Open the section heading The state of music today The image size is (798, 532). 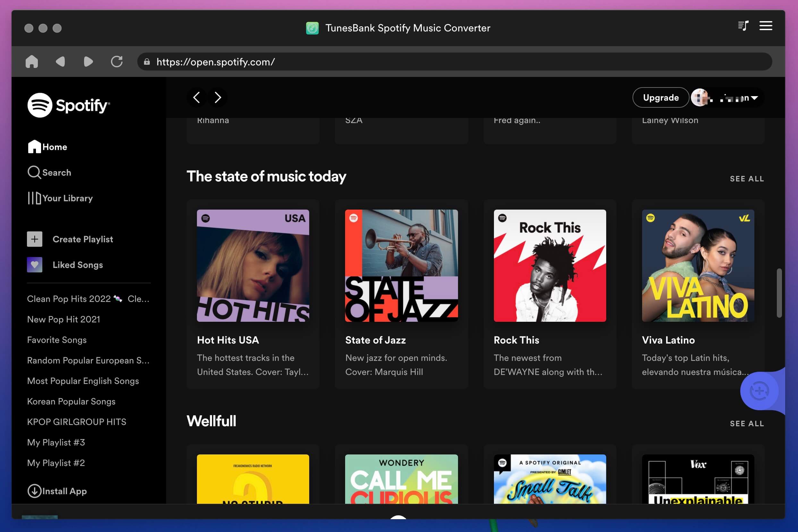pyautogui.click(x=267, y=177)
